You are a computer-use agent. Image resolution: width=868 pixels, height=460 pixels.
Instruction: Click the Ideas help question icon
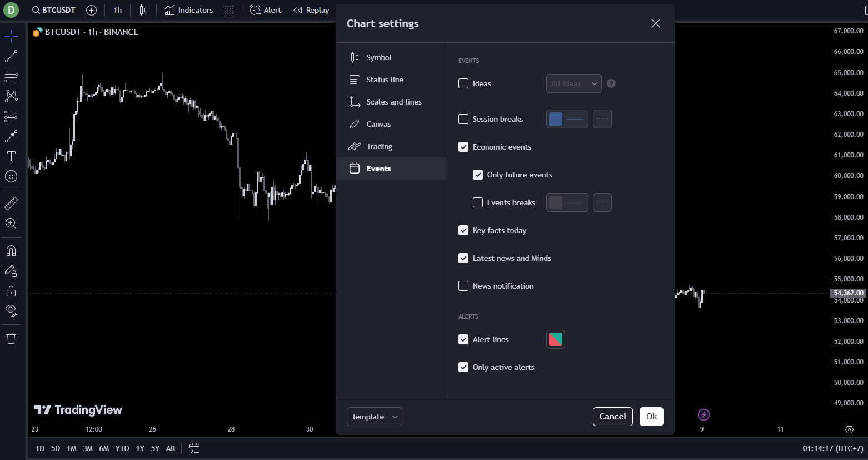pyautogui.click(x=611, y=83)
